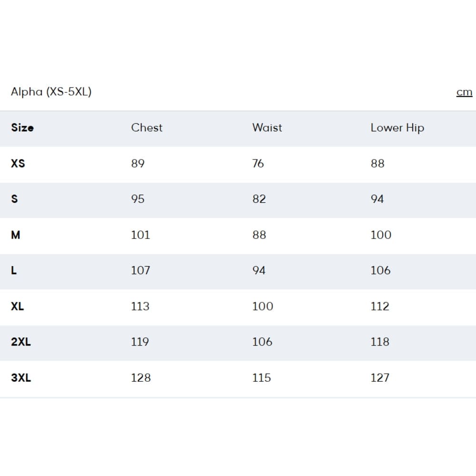Select the XL size row label

click(x=18, y=306)
